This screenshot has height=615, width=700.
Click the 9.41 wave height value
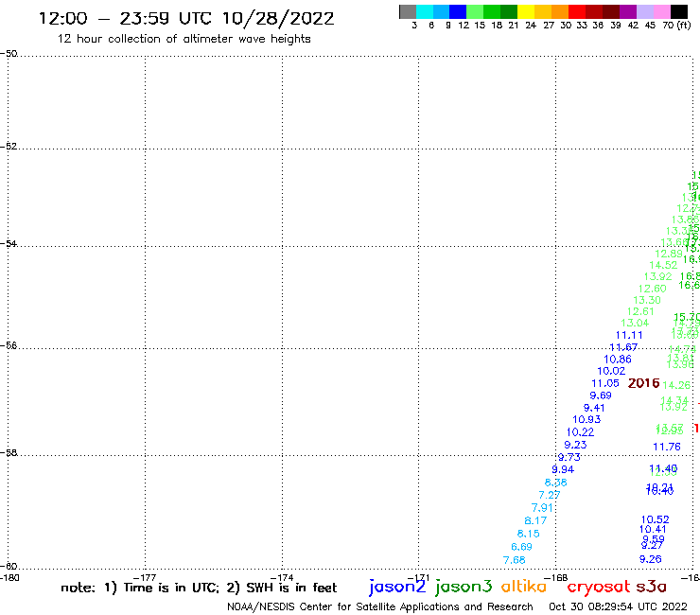[x=594, y=408]
